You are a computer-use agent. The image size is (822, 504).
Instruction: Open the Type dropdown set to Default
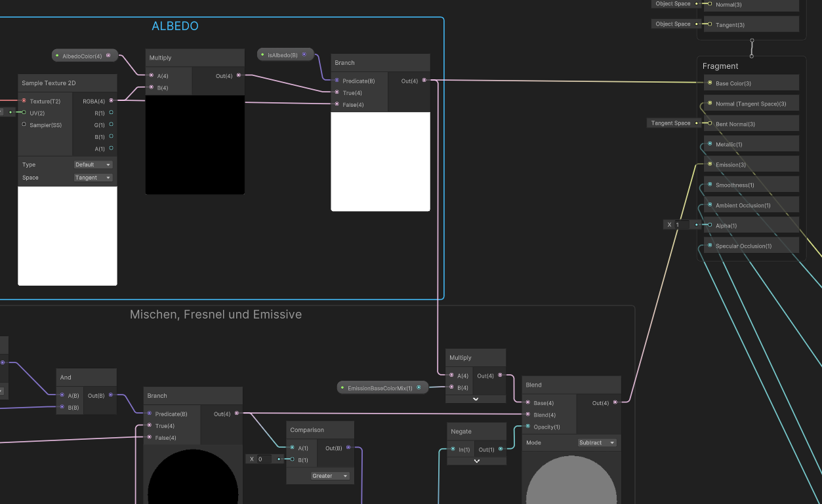click(93, 165)
